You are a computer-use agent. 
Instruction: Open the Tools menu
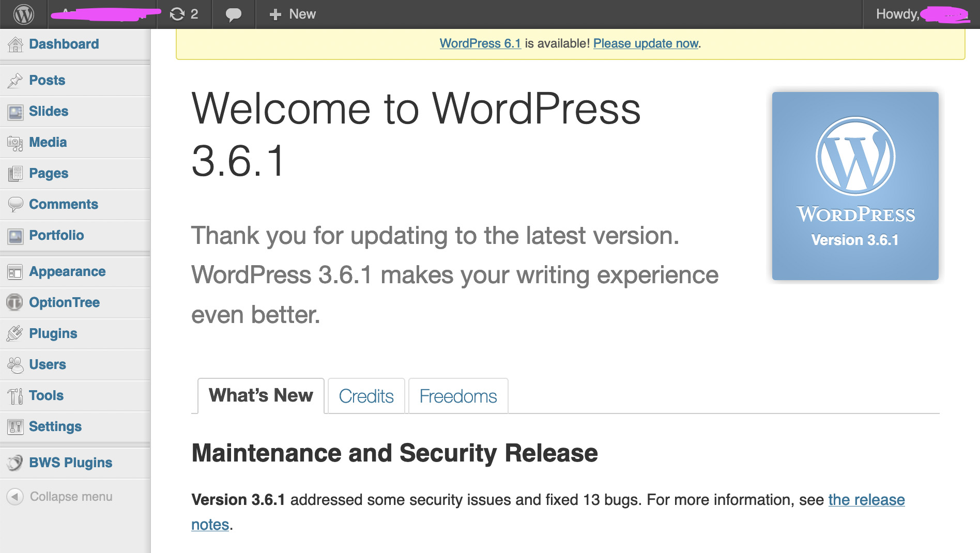coord(46,395)
